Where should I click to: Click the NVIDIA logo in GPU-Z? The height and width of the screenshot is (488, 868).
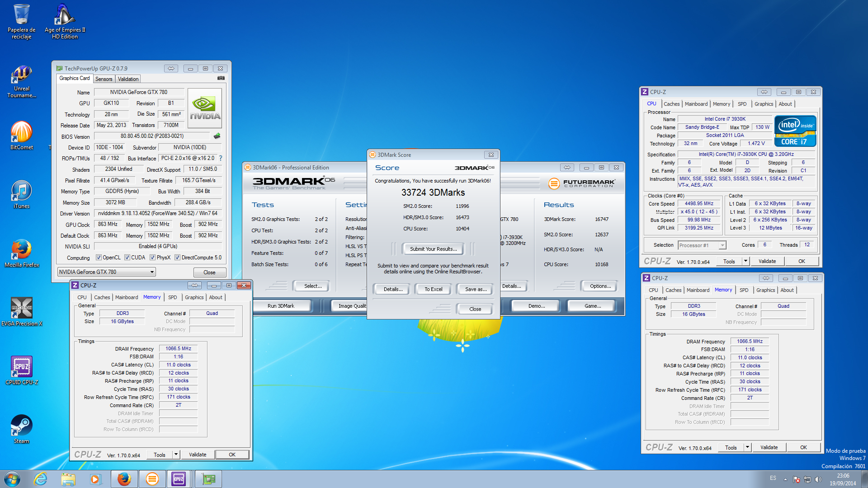click(205, 108)
